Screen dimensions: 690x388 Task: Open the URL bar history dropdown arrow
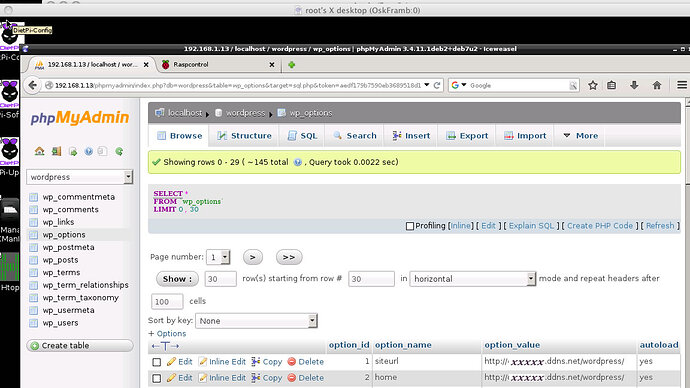point(426,85)
